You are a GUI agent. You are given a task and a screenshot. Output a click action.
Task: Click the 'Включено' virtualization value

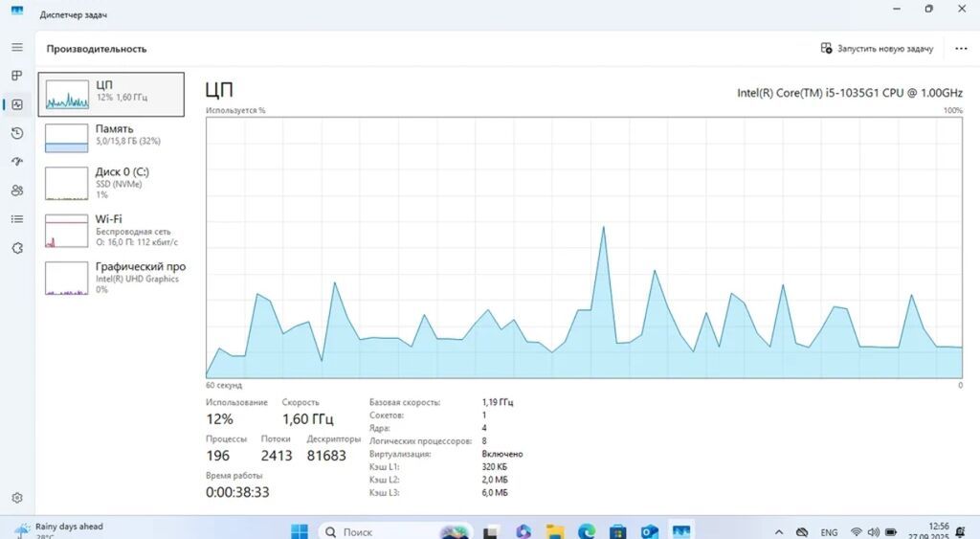pyautogui.click(x=502, y=454)
